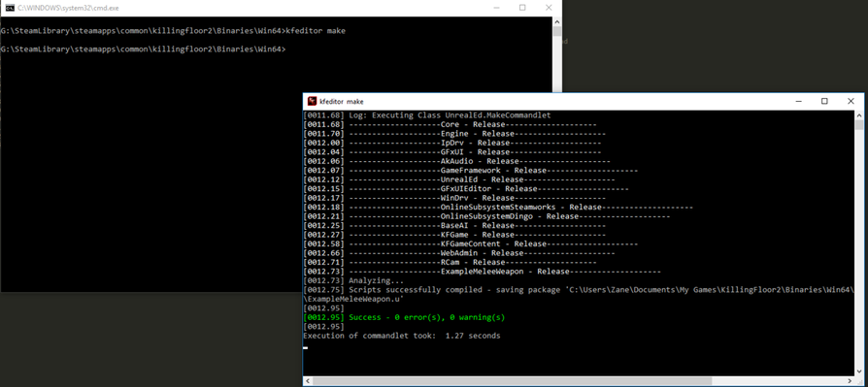The image size is (868, 387).
Task: Click the 'WebAdmin - Release' log line
Action: pos(459,253)
